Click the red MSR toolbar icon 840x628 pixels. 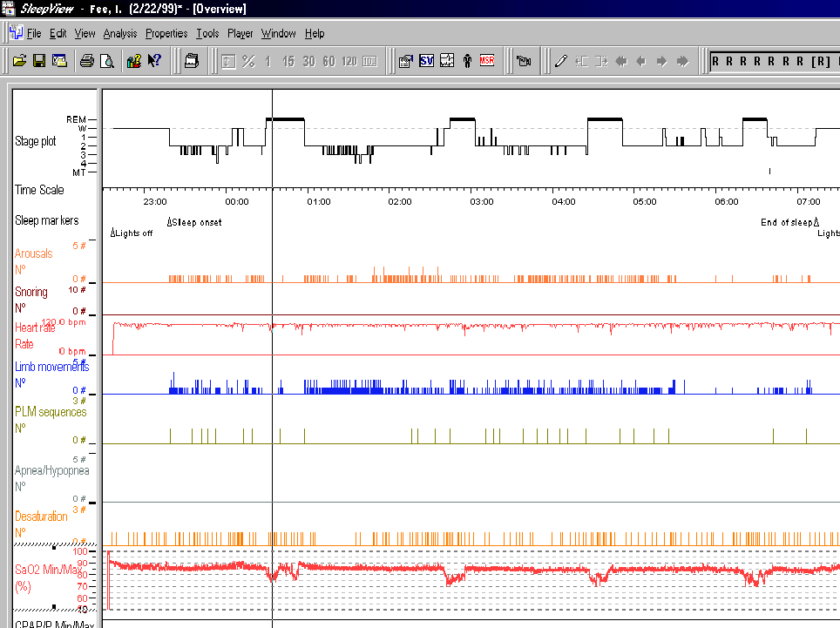487,61
